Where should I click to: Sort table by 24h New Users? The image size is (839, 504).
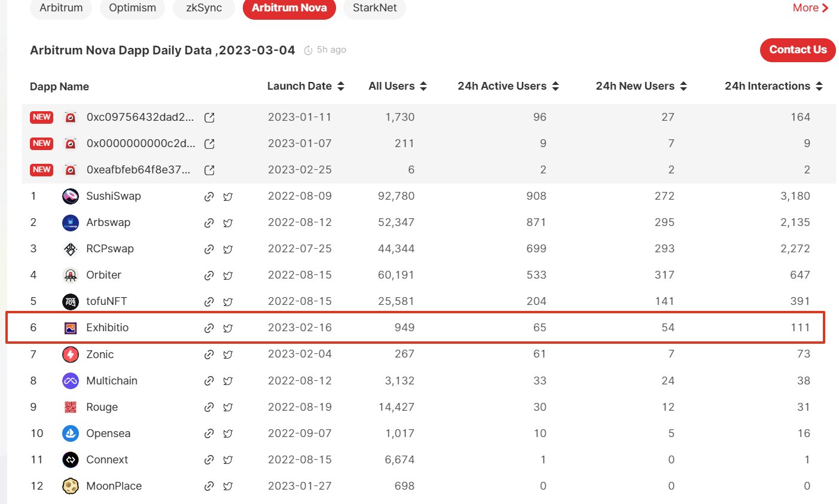point(684,86)
